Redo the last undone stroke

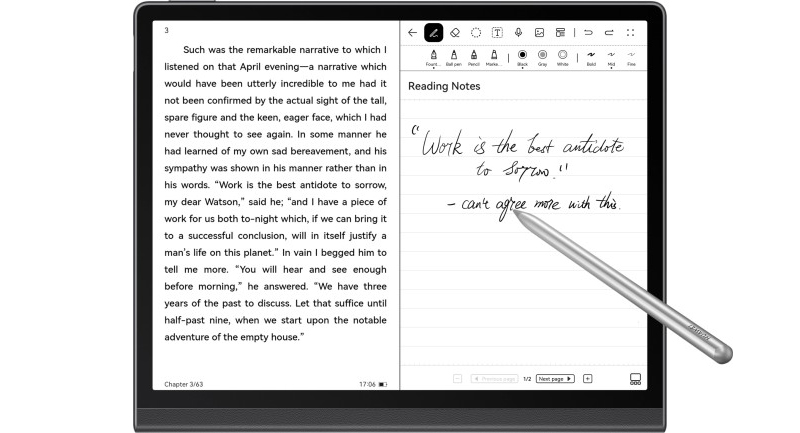(x=609, y=32)
